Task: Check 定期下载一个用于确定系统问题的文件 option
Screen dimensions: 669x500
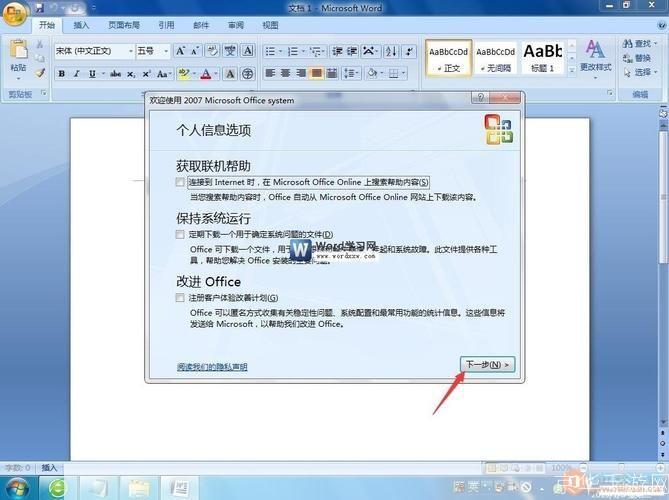Action: coord(180,234)
